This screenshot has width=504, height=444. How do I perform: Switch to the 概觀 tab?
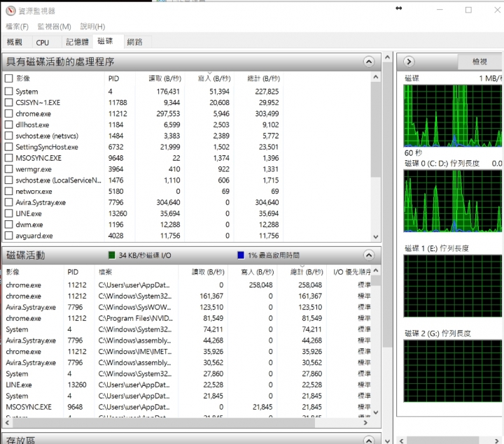coord(15,42)
